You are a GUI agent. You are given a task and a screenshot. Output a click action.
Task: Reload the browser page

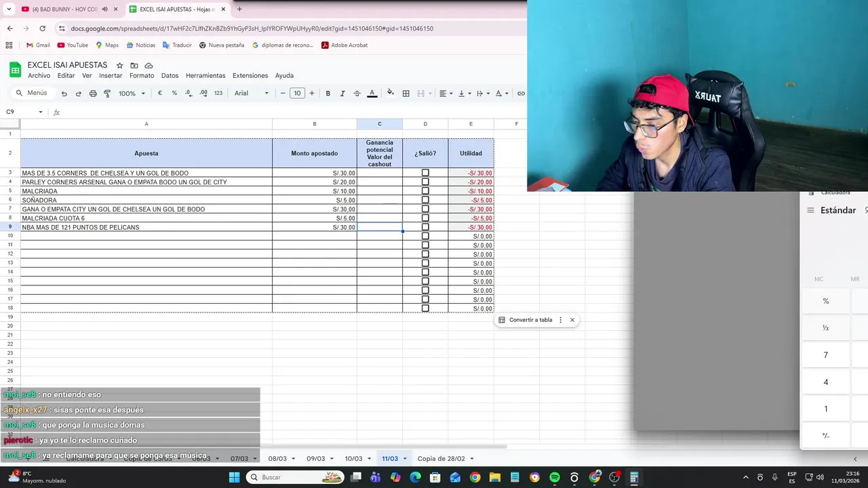click(x=42, y=28)
